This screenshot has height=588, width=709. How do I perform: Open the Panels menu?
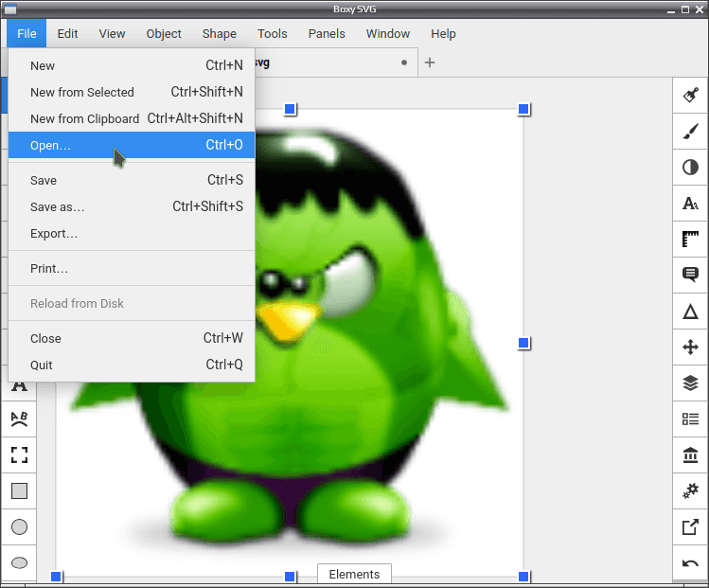coord(327,33)
